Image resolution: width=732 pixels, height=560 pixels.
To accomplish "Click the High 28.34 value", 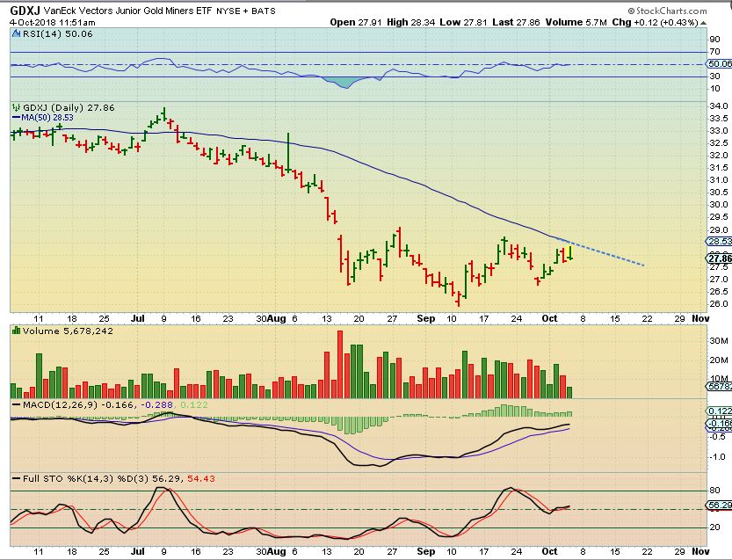I will tap(411, 22).
